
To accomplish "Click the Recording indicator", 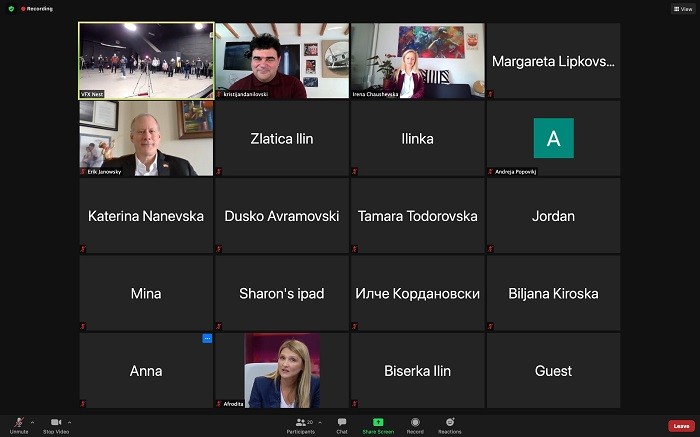I will (37, 8).
